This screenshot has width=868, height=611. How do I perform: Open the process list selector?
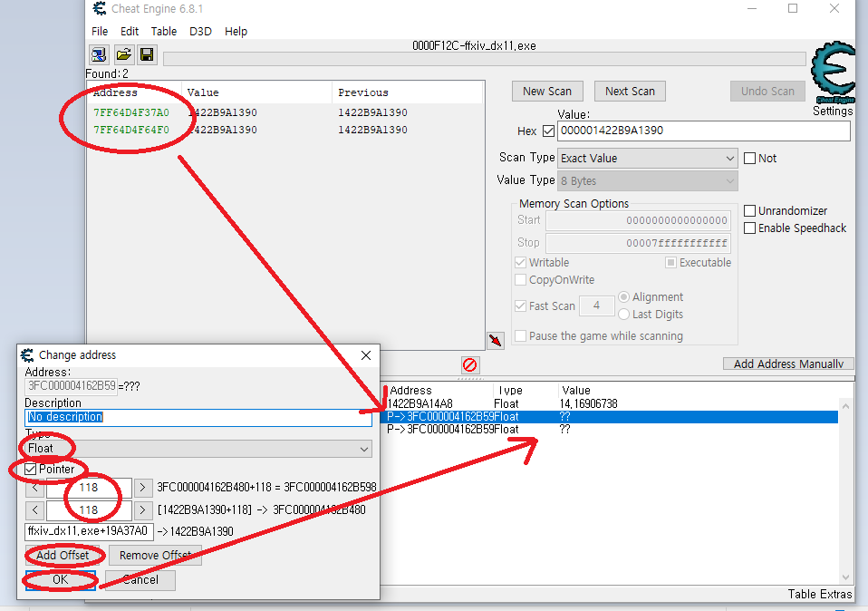tap(98, 54)
